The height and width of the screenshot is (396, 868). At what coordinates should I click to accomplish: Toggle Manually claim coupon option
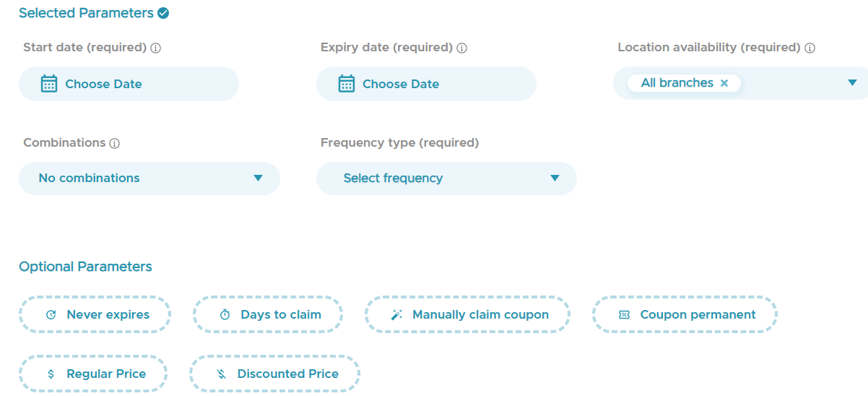(x=468, y=314)
